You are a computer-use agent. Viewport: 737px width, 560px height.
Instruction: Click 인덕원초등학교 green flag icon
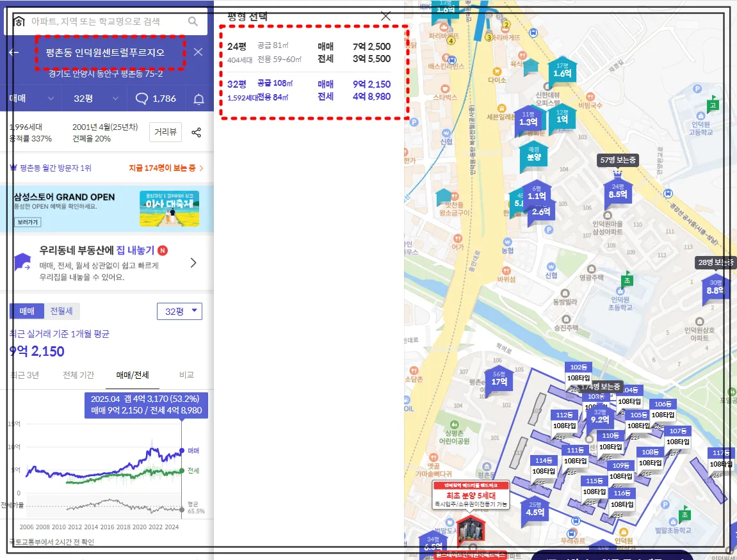(627, 280)
